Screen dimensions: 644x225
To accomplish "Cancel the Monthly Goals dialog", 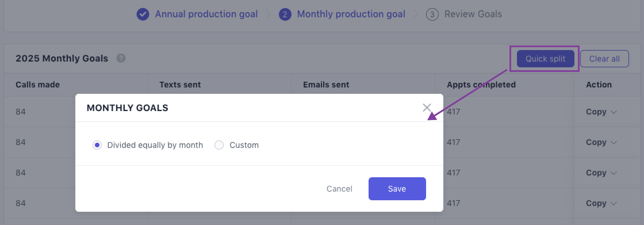I will click(x=339, y=189).
